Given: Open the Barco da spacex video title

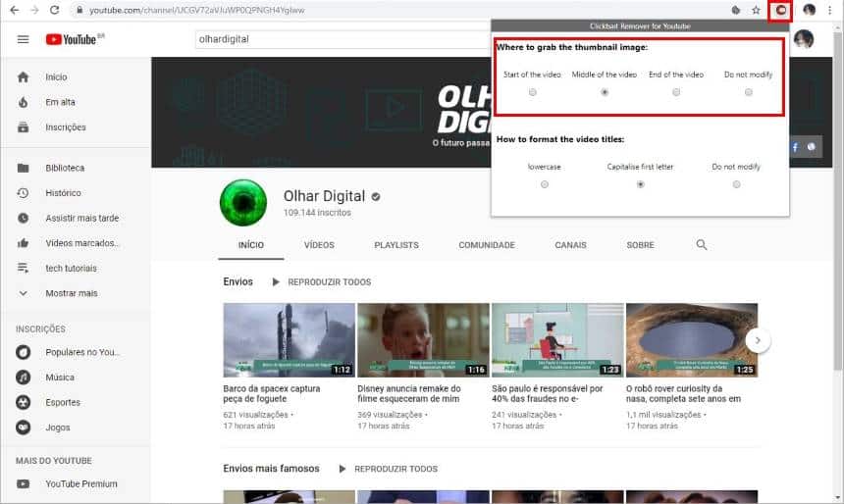Looking at the screenshot, I should point(272,394).
